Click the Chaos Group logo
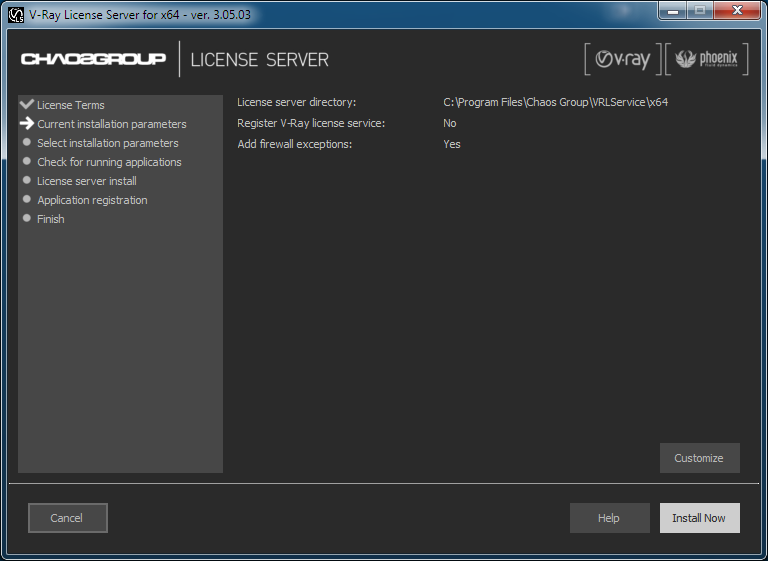 pyautogui.click(x=94, y=60)
